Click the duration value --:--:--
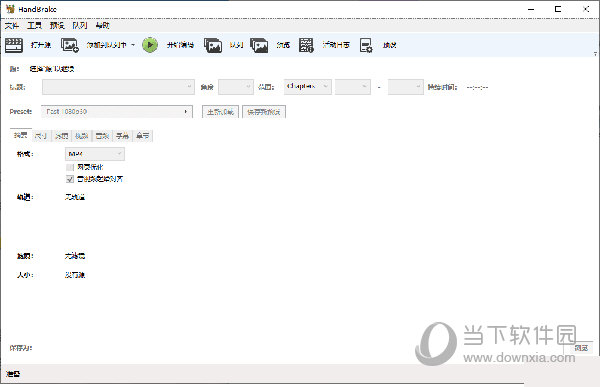Image resolution: width=600 pixels, height=387 pixels. coord(477,87)
